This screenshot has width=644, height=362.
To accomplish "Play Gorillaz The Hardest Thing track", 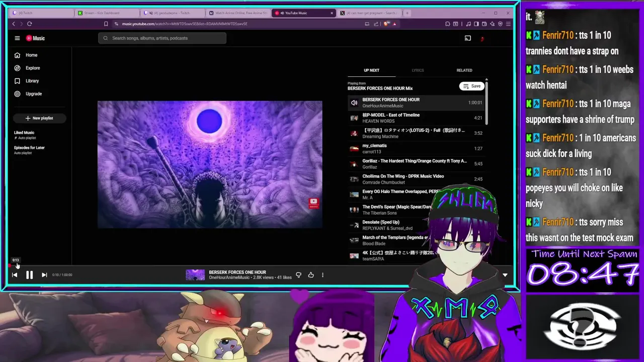I will click(416, 164).
